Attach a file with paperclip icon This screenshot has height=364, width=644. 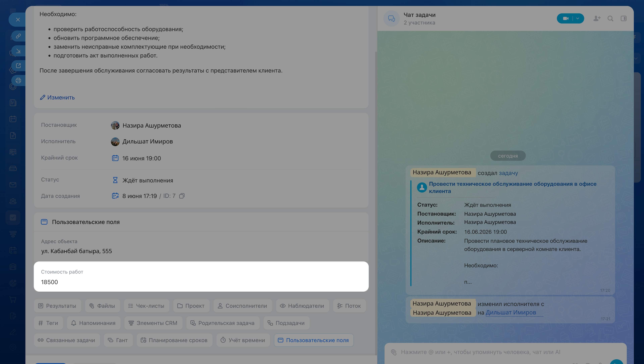tap(394, 352)
